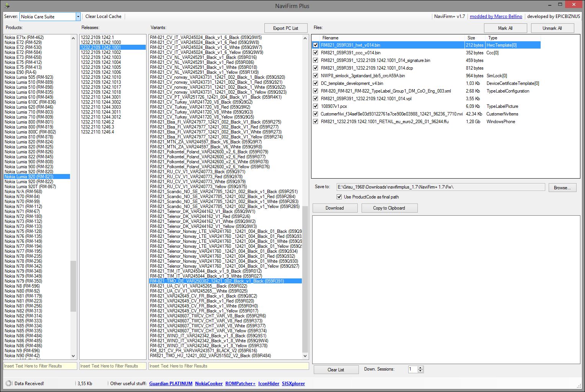Toggle checkbox for the 1001_014.dcp file
The image size is (585, 392).
[315, 68]
